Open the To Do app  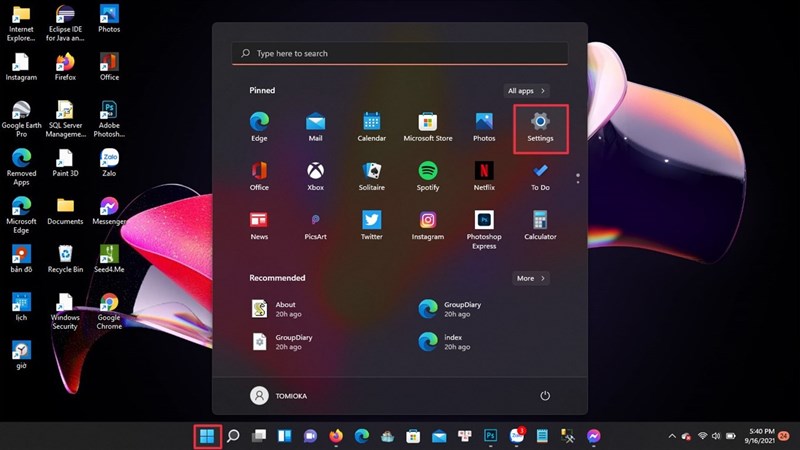point(540,176)
